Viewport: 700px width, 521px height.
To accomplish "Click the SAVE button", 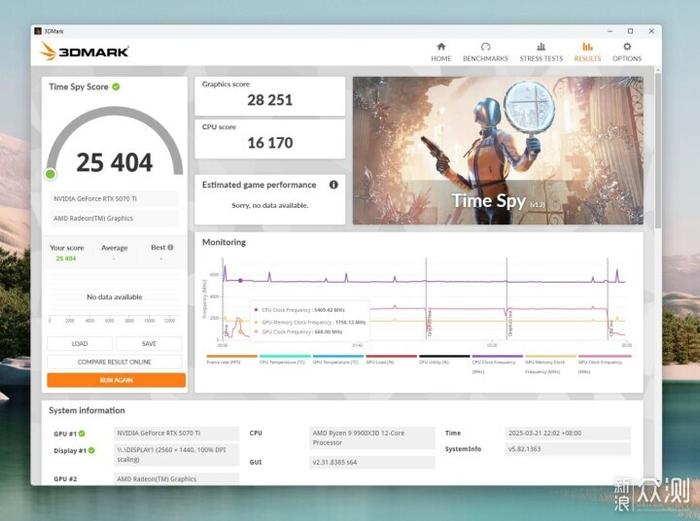I will pyautogui.click(x=149, y=344).
